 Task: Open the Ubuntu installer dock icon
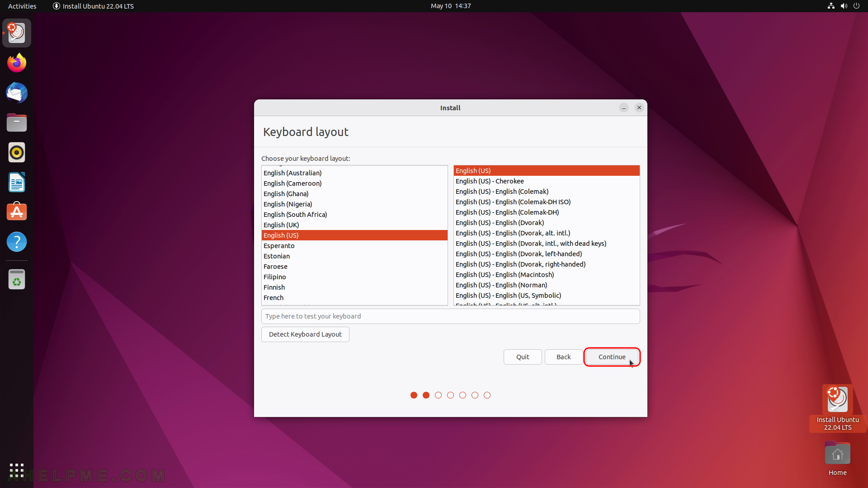[17, 33]
